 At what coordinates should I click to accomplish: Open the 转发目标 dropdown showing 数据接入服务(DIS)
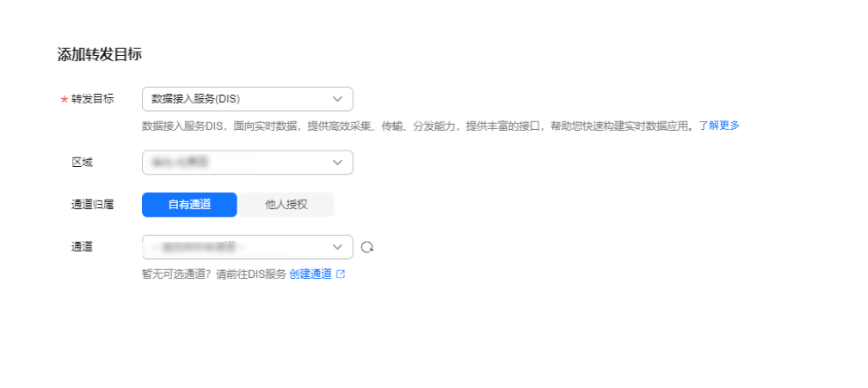[x=248, y=99]
